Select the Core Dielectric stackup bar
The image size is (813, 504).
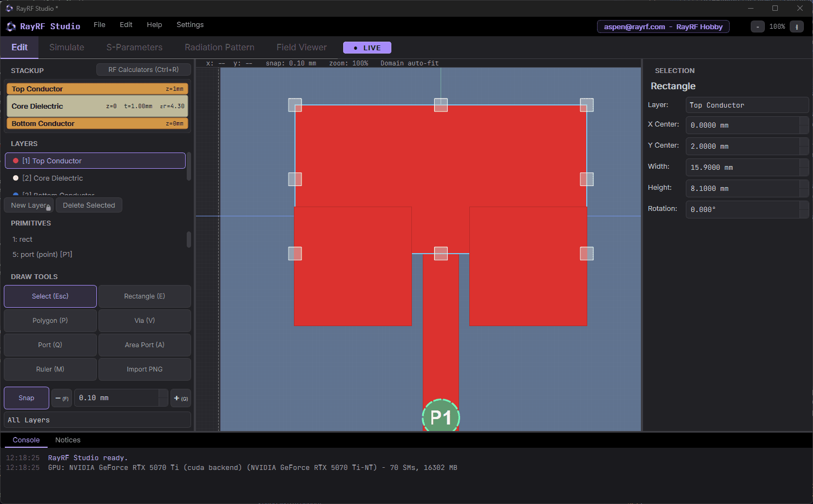click(97, 106)
